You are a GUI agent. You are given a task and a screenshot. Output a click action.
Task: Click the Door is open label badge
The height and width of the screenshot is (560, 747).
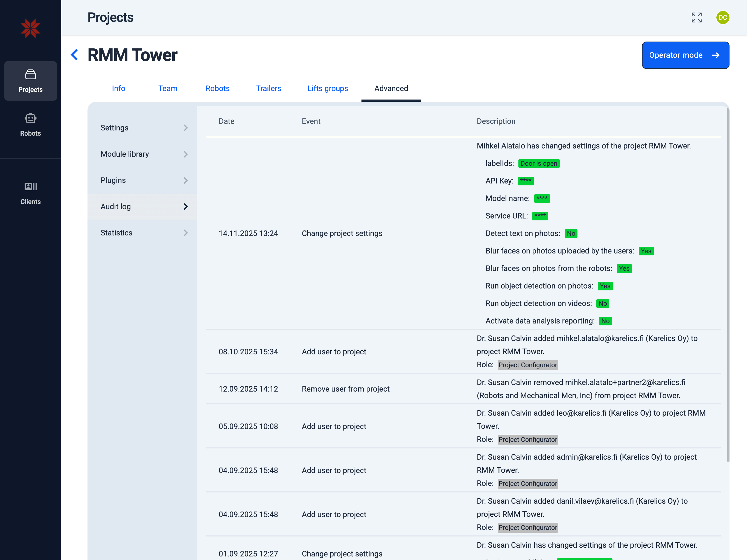tap(538, 164)
